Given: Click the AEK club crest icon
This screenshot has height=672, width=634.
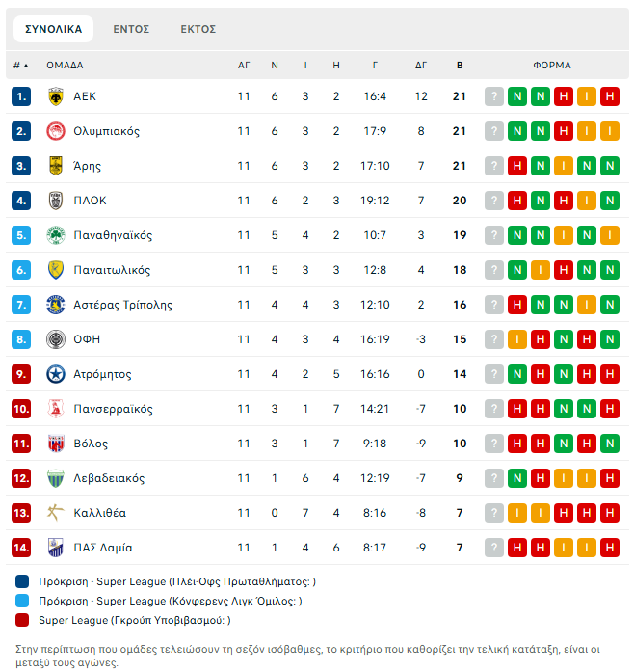Looking at the screenshot, I should coord(55,96).
